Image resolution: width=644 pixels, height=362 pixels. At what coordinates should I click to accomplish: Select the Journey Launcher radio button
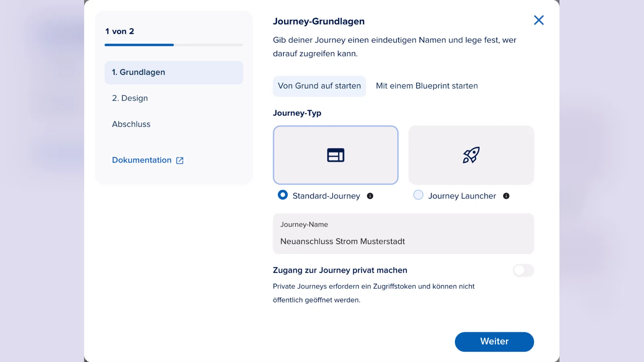pos(419,195)
